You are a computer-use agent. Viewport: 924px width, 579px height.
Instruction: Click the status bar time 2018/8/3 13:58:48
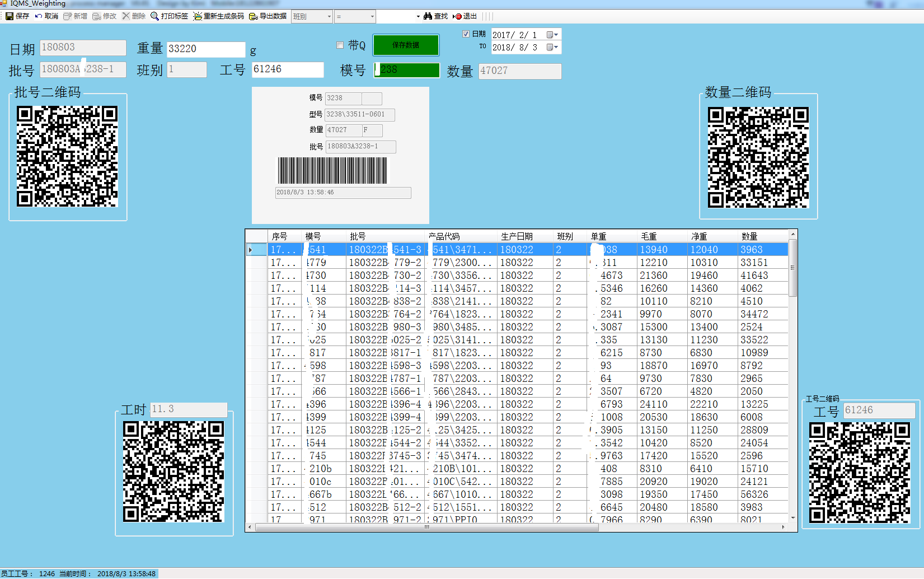click(126, 574)
